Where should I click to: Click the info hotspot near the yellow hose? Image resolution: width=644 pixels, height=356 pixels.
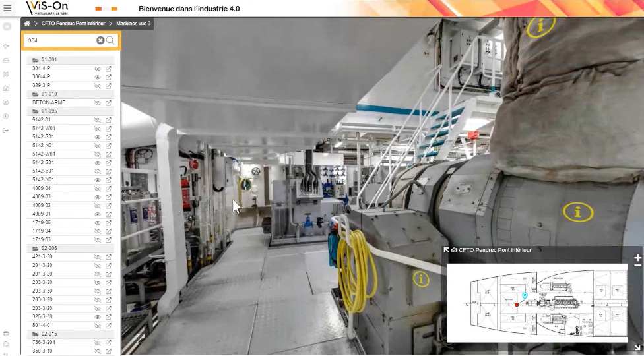421,279
